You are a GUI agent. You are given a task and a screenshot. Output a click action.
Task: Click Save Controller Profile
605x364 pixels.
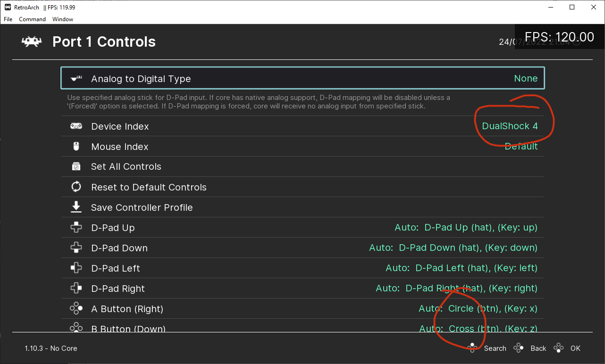142,207
